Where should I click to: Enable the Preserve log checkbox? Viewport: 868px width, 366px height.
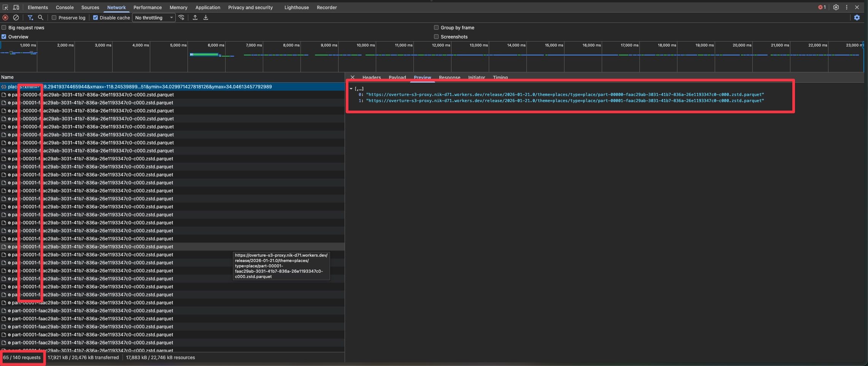[x=54, y=18]
